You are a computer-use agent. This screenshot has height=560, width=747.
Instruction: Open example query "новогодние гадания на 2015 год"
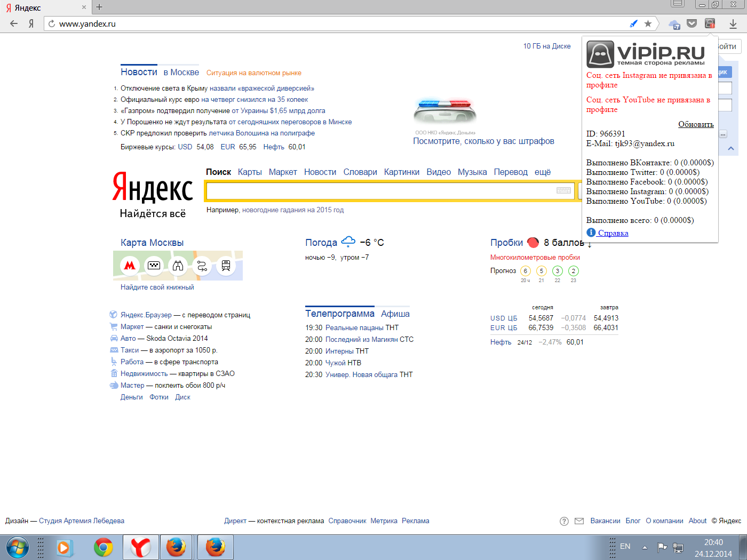point(293,210)
